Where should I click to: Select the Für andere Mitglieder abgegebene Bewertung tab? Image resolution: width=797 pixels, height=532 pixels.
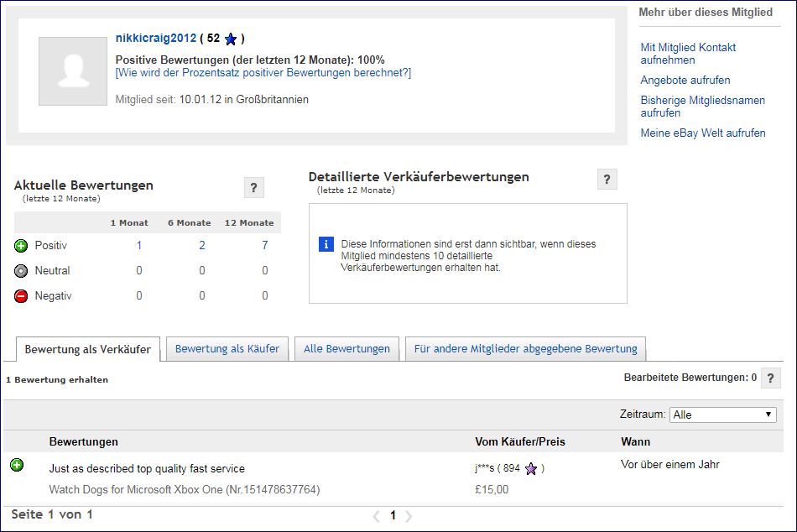(525, 349)
